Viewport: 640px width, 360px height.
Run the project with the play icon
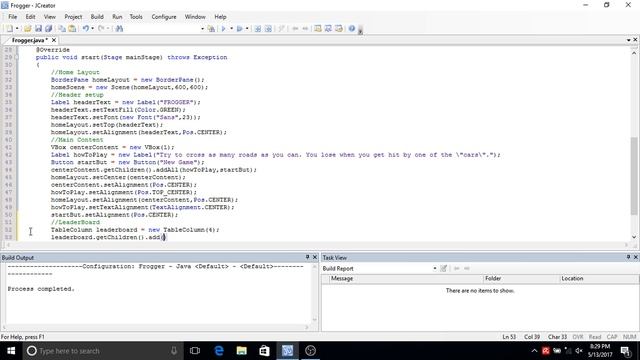point(224,29)
